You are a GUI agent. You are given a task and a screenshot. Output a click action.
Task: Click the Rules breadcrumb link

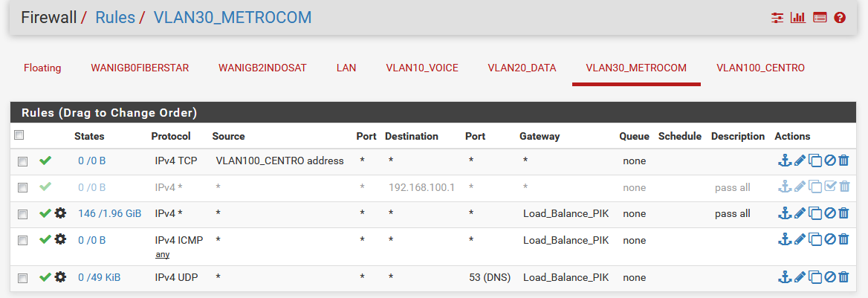tap(115, 17)
